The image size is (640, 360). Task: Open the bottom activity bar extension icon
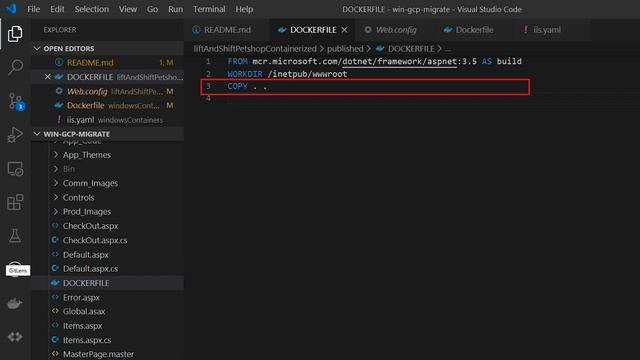(x=15, y=337)
